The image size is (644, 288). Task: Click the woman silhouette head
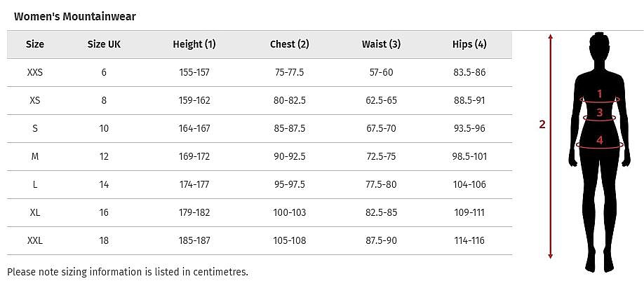(x=599, y=46)
